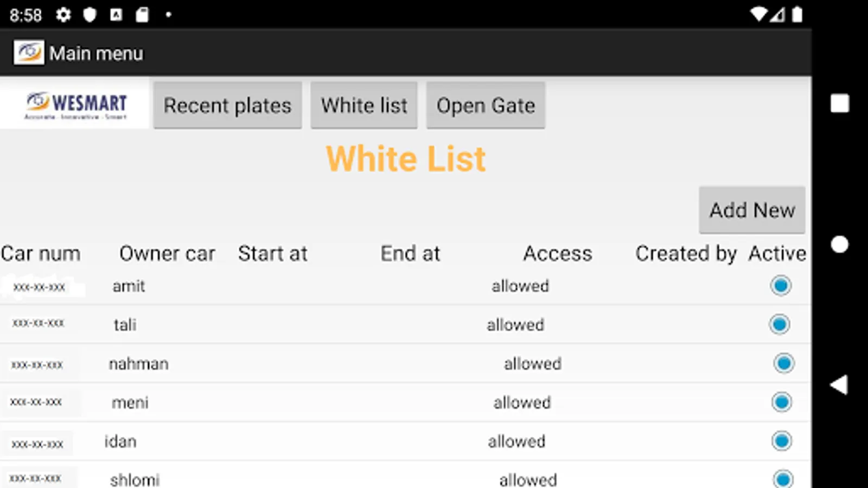The width and height of the screenshot is (868, 488).
Task: Tap the shield icon in status bar
Action: 90,15
